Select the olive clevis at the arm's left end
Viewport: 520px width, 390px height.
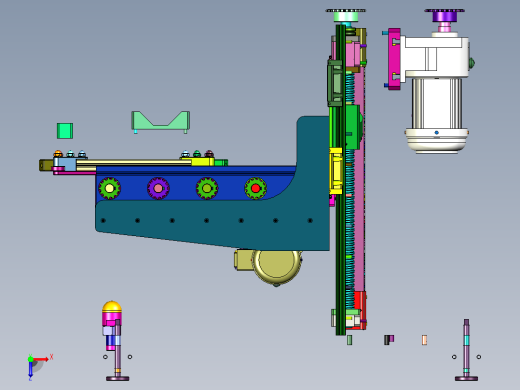pyautogui.click(x=46, y=165)
